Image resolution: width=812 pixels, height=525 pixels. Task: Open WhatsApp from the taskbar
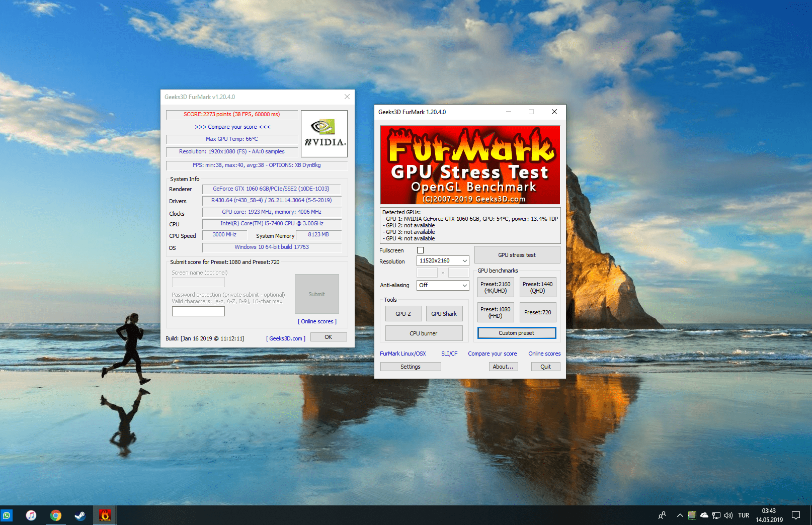point(7,515)
